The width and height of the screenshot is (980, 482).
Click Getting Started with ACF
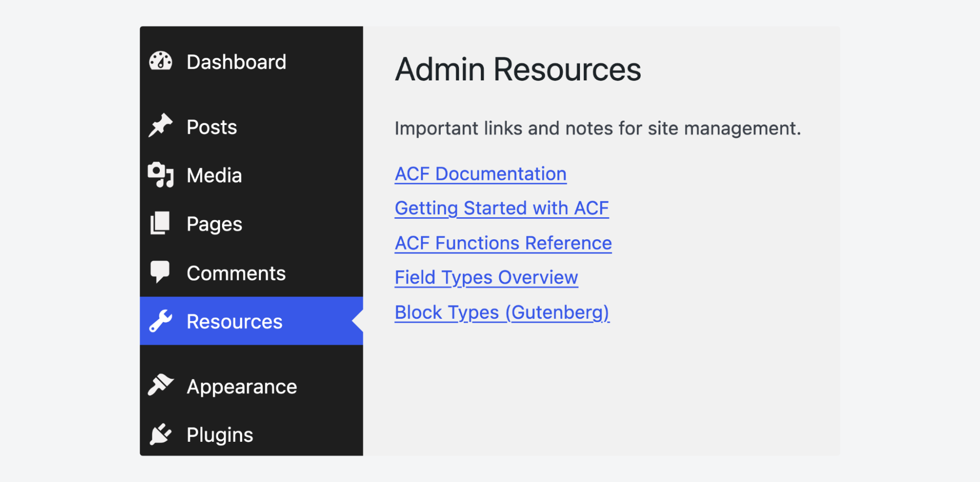coord(502,207)
